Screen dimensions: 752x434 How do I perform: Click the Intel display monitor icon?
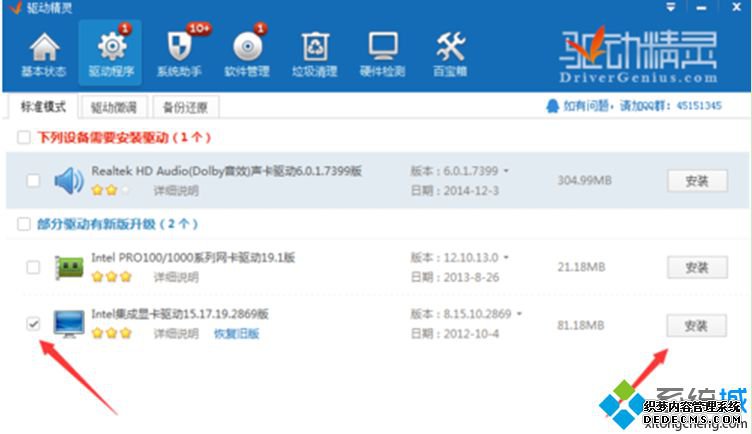click(69, 324)
